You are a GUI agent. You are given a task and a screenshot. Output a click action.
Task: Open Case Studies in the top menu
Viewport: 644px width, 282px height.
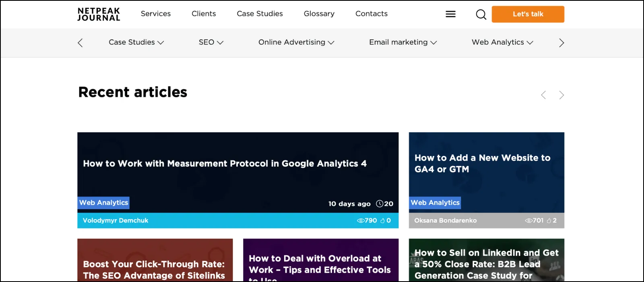pyautogui.click(x=260, y=14)
